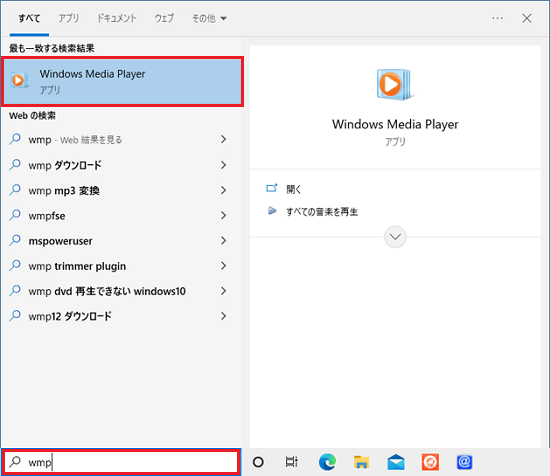Viewport: 550px width, 476px height.
Task: Expand arrow beside 'wmp ダウンロード'
Action: pos(223,165)
